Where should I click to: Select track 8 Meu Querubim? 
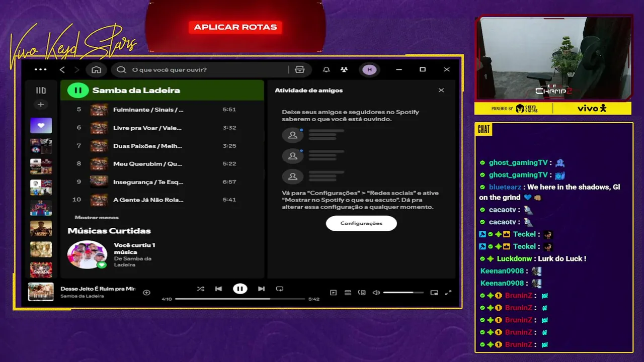(x=162, y=164)
